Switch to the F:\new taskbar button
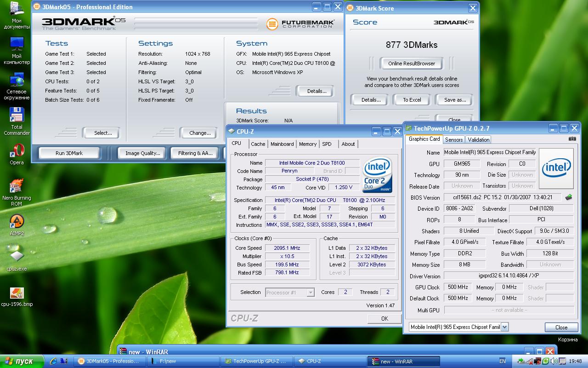The image size is (588, 368). 183,361
